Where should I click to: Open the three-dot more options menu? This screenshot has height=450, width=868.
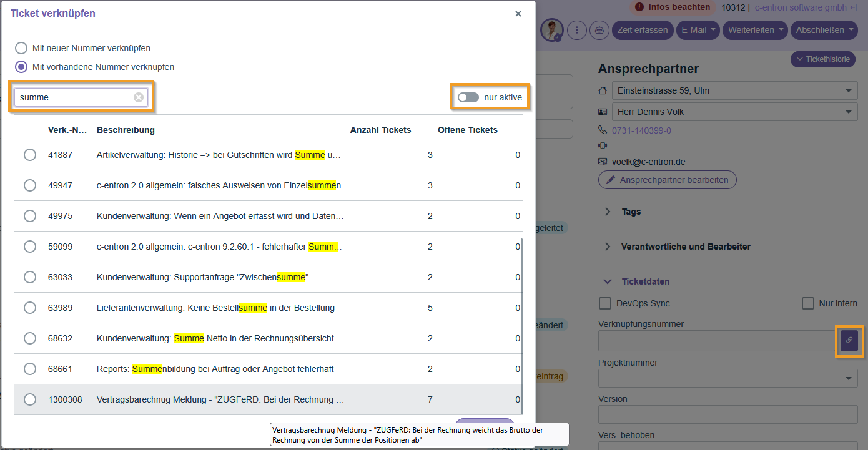click(x=577, y=30)
